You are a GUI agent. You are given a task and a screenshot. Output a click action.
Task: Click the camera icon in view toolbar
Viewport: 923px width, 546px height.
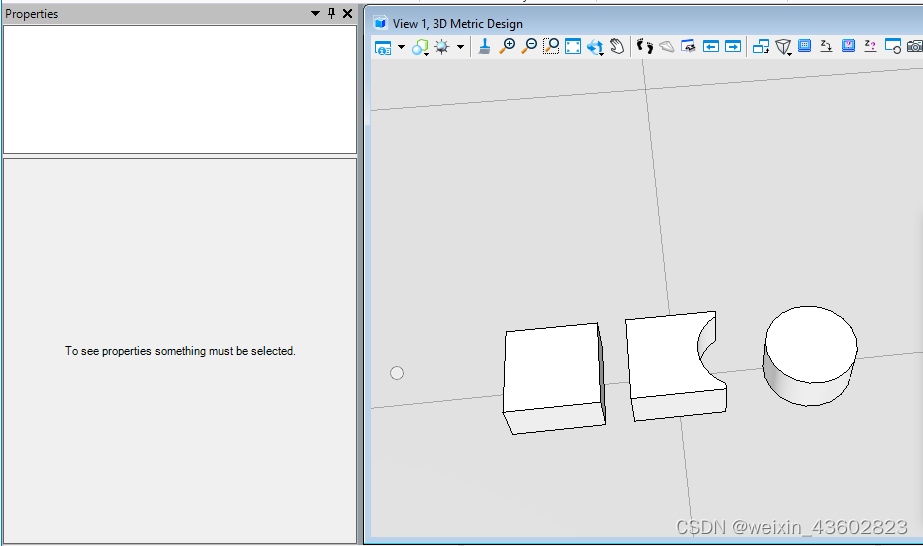pyautogui.click(x=915, y=46)
